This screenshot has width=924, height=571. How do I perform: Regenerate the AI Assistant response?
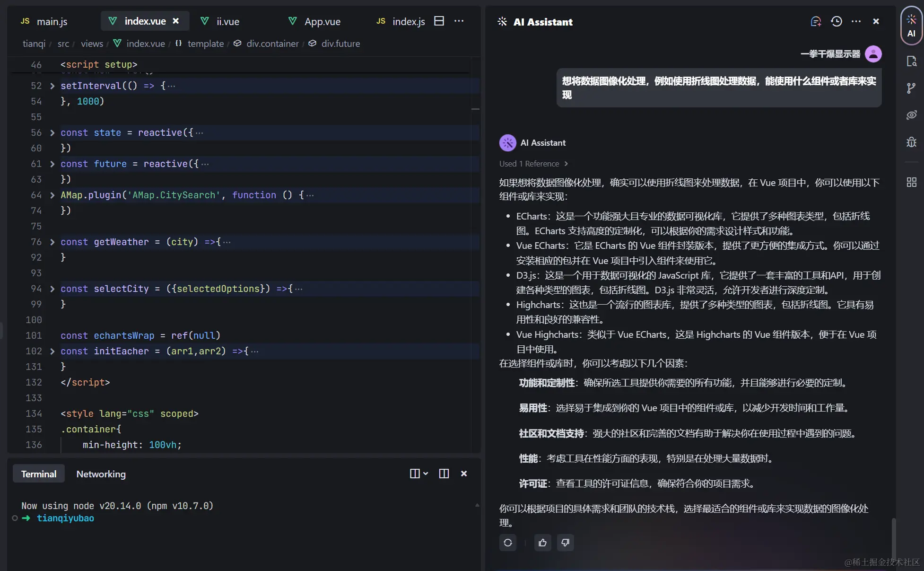[508, 543]
